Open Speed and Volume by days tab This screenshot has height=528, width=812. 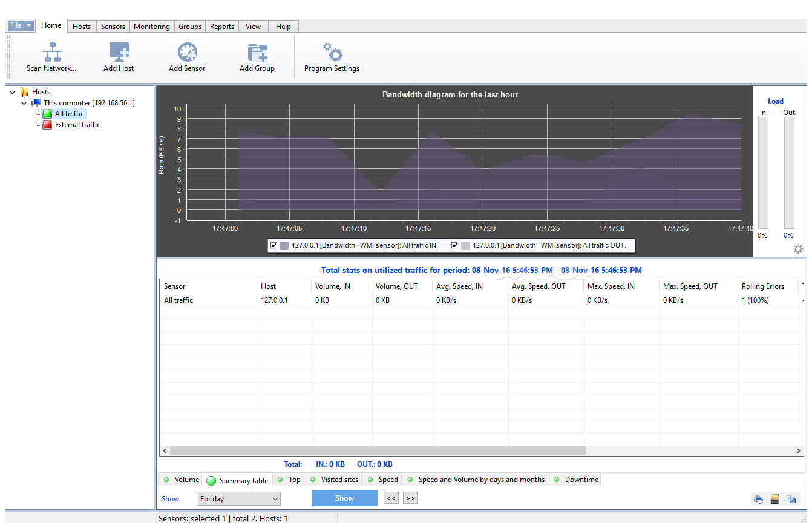[x=476, y=480]
